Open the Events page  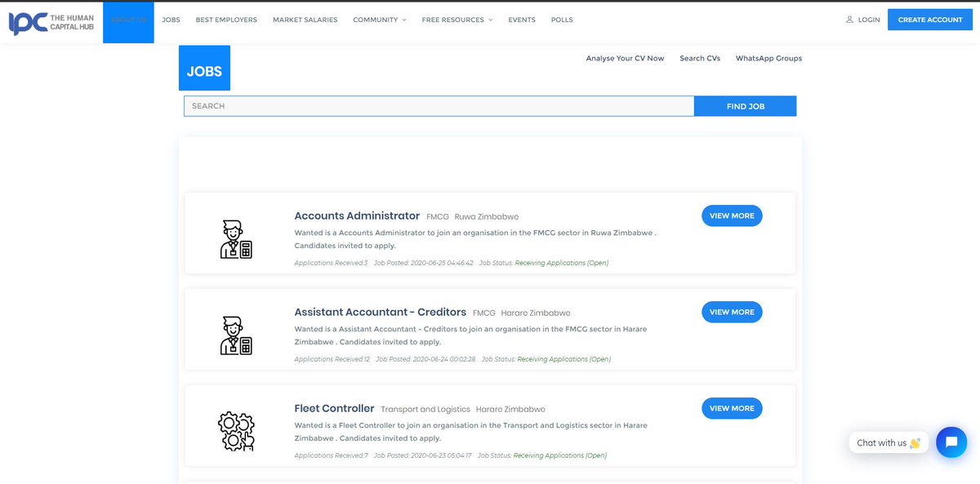521,20
